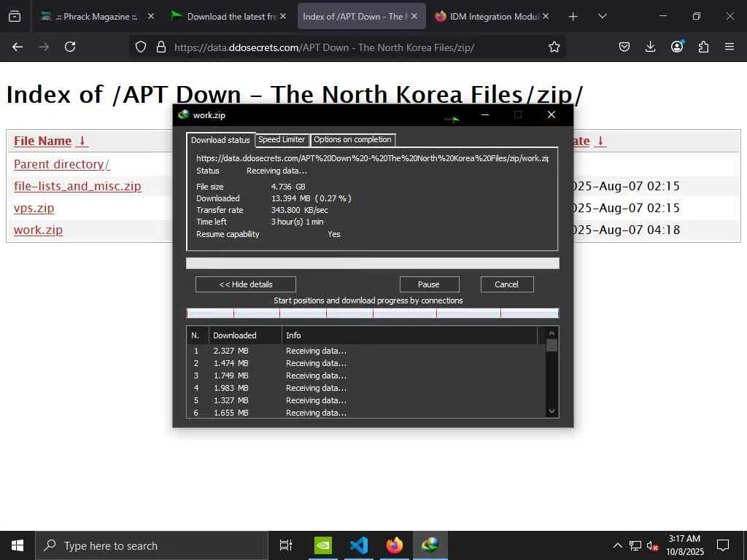Open Firefox downloads panel
This screenshot has width=747, height=560.
650,47
